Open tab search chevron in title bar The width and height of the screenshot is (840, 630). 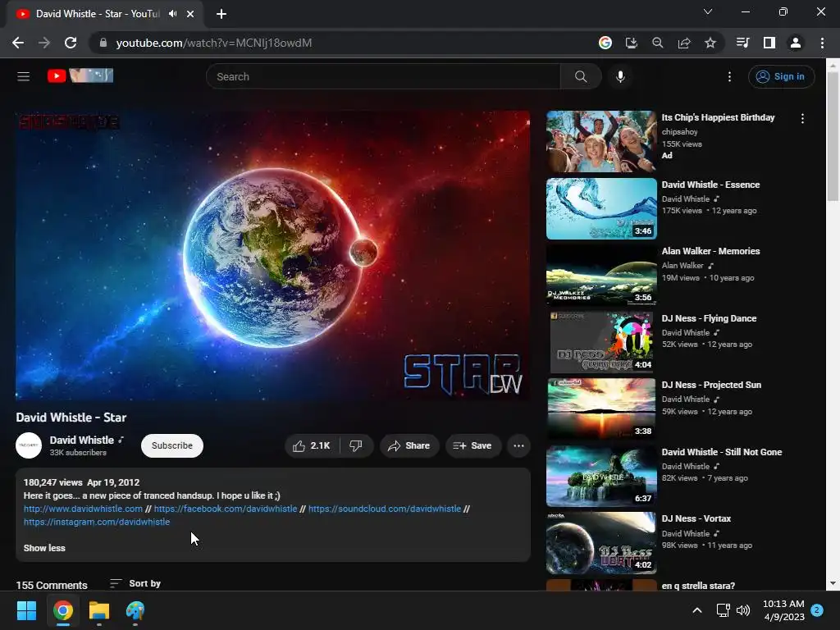(x=708, y=11)
